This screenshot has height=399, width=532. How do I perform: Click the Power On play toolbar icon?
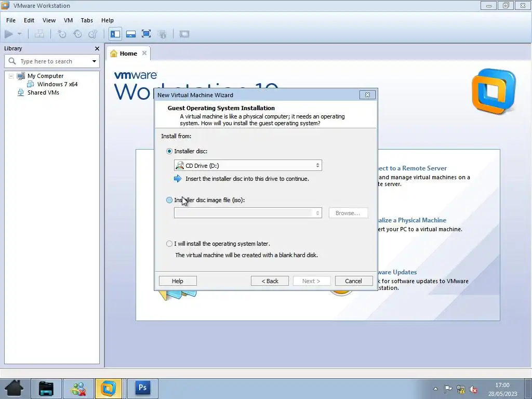coord(9,34)
